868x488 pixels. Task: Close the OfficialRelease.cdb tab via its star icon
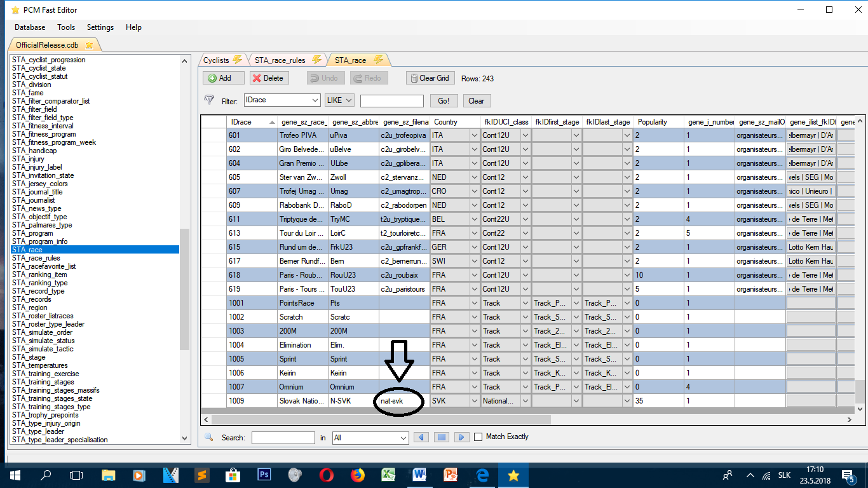point(90,45)
